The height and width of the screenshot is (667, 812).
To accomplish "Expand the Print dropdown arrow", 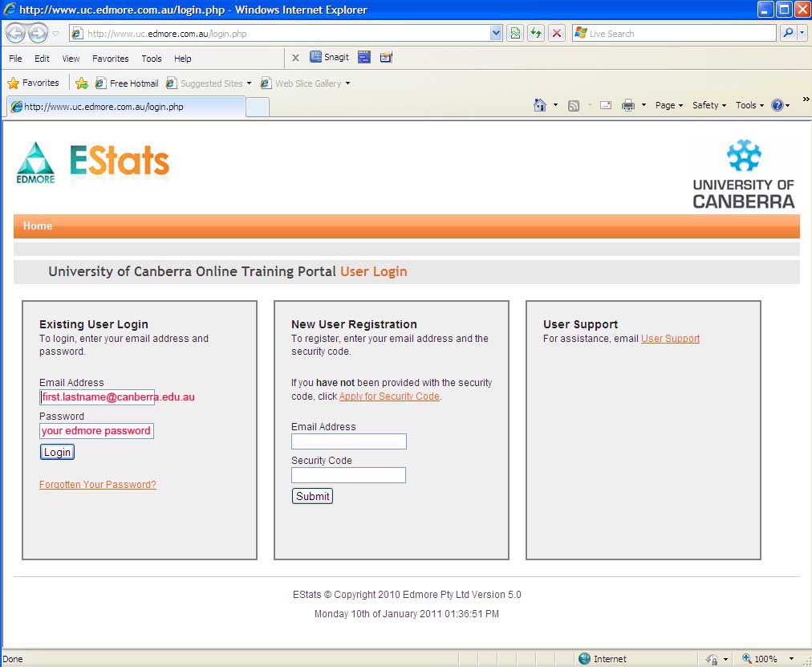I will coord(644,105).
